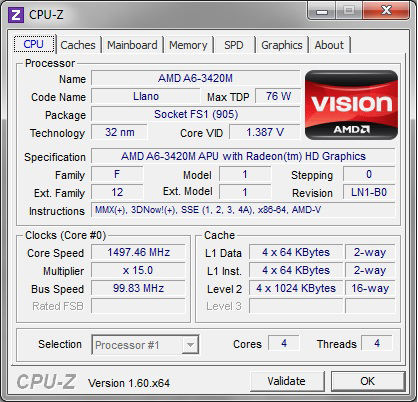Click the L1 Data 4 x 64 KBytes value
This screenshot has width=418, height=402.
pyautogui.click(x=296, y=252)
